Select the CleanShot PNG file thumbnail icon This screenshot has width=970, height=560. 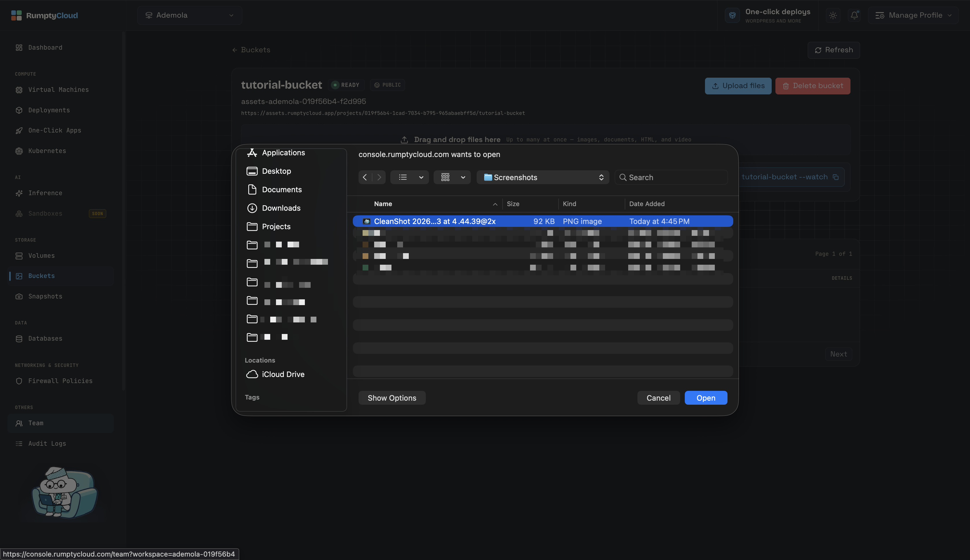[367, 221]
